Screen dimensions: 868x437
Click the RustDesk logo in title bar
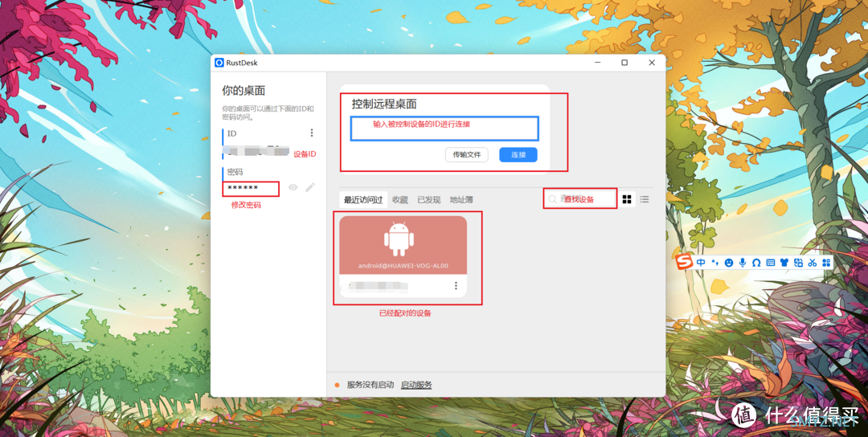coord(219,63)
